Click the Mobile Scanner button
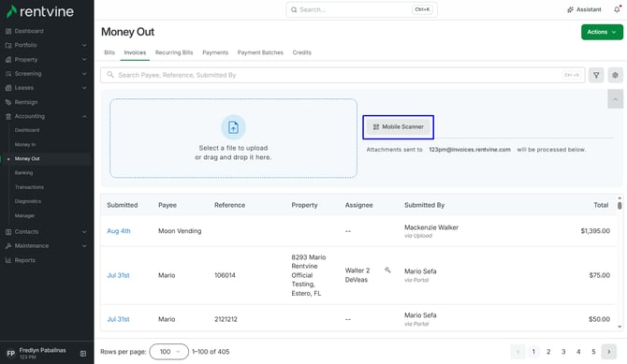This screenshot has height=364, width=627. point(399,127)
